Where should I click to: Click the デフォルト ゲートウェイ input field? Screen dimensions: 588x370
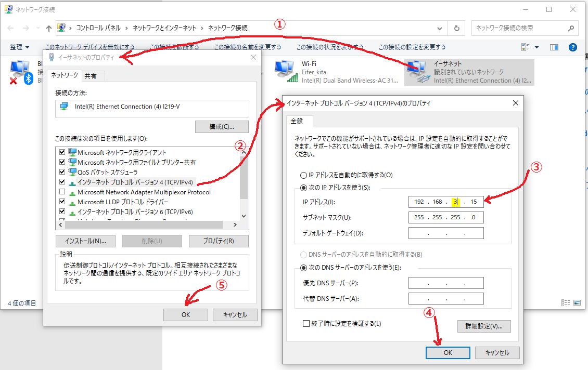[x=446, y=233]
